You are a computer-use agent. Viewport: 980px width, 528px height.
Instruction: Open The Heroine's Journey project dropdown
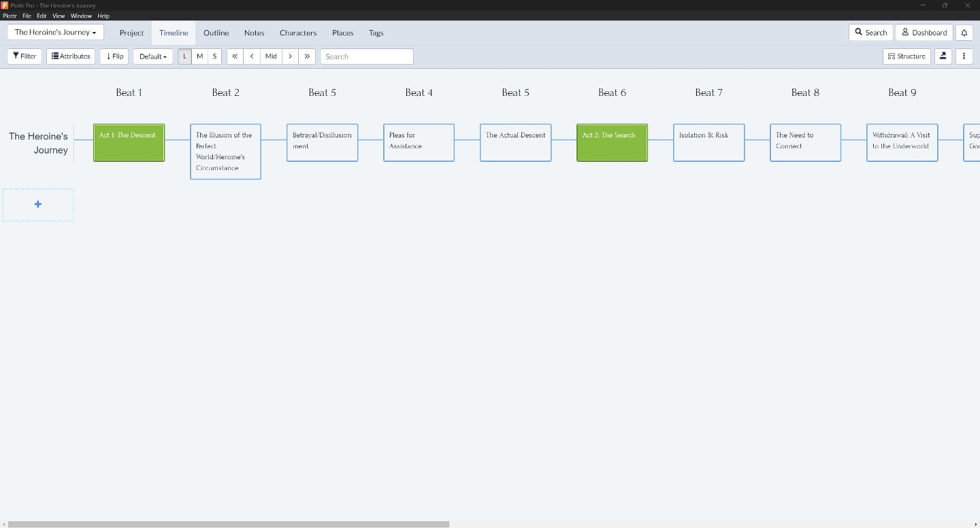point(55,32)
